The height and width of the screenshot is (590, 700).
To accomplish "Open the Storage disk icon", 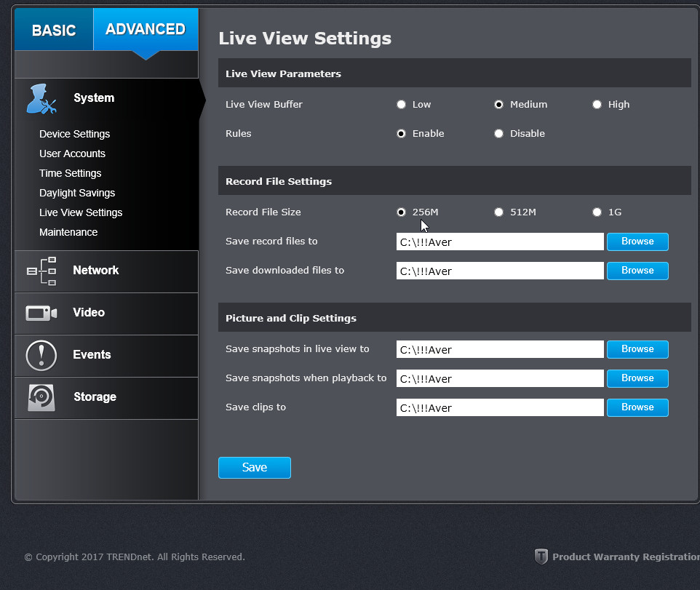I will 41,398.
